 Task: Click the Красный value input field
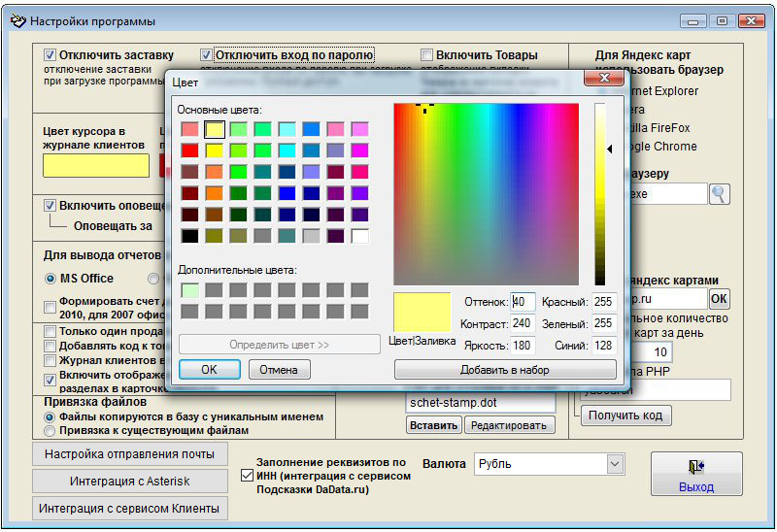(x=604, y=302)
